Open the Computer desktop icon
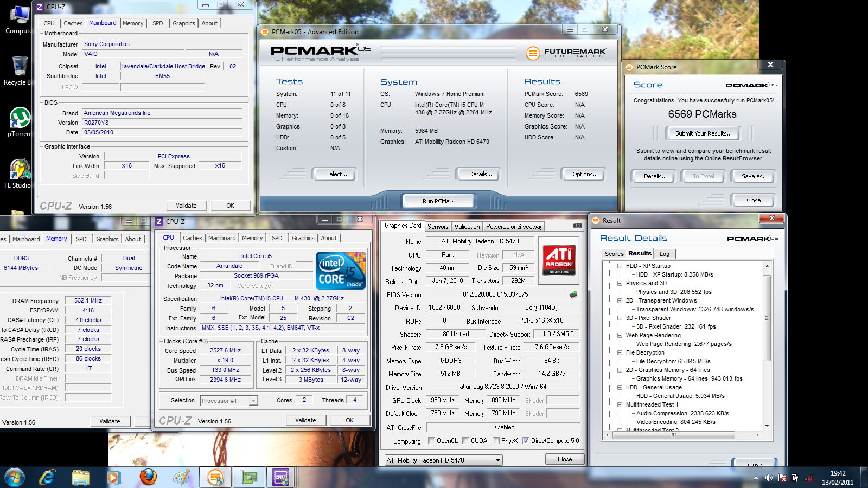This screenshot has width=868, height=488. (x=18, y=21)
